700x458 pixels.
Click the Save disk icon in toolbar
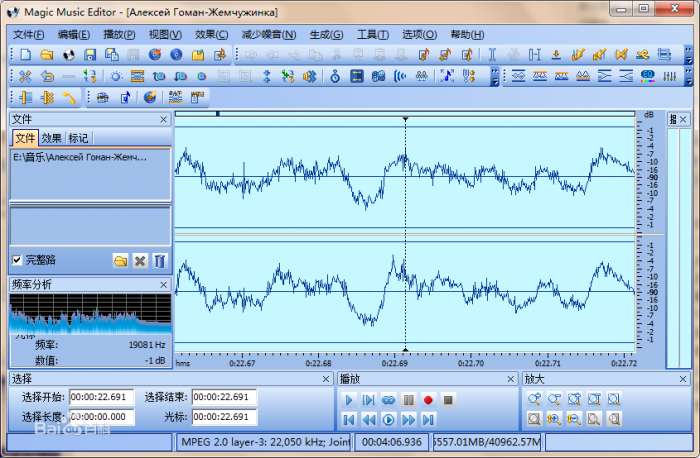(89, 54)
